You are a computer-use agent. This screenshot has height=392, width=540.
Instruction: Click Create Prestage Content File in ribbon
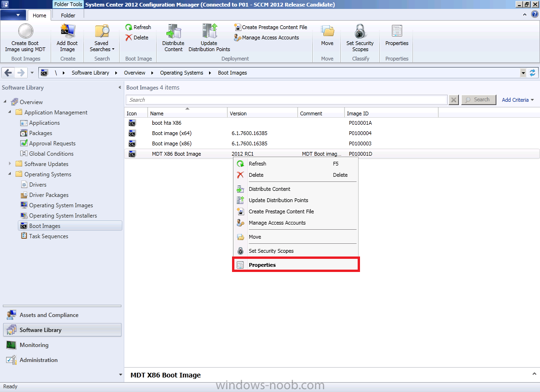270,27
